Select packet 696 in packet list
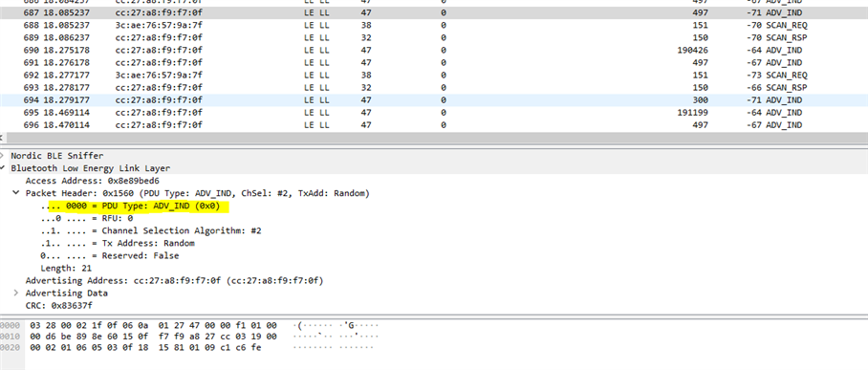The image size is (868, 370). click(x=434, y=125)
